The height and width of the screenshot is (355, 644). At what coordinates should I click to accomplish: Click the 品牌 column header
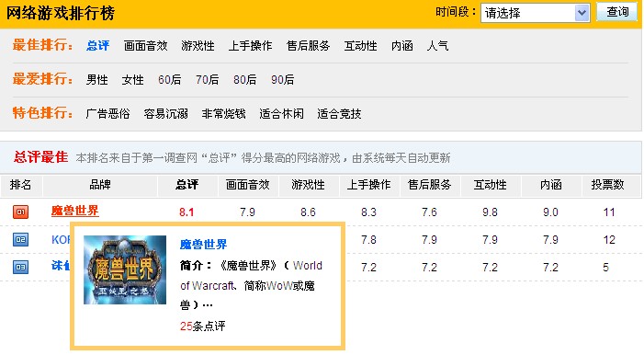pyautogui.click(x=100, y=185)
